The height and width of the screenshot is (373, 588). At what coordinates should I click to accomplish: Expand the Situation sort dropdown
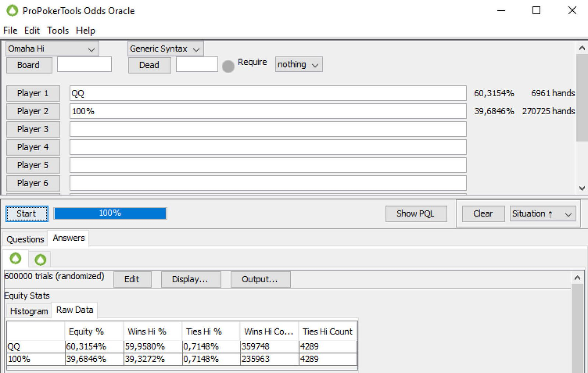[x=542, y=214]
